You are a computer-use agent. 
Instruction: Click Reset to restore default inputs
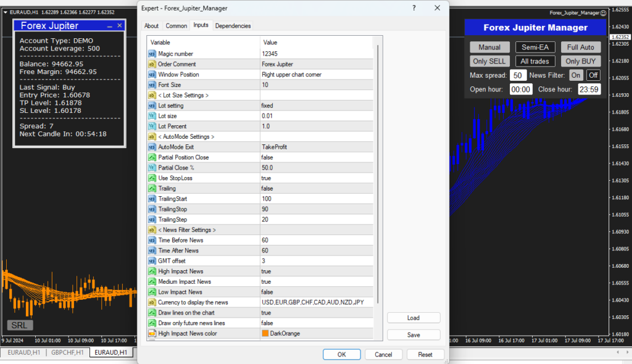pyautogui.click(x=425, y=354)
